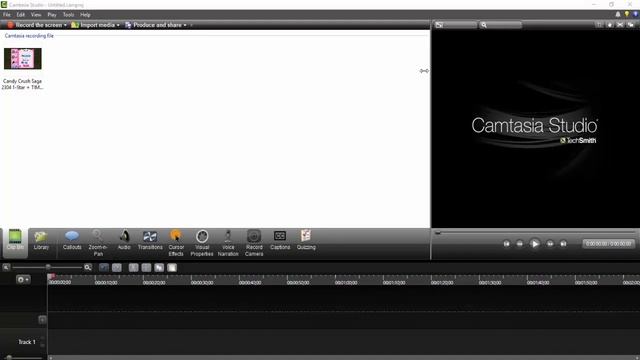Open the Help menu
The height and width of the screenshot is (360, 640).
coord(85,15)
